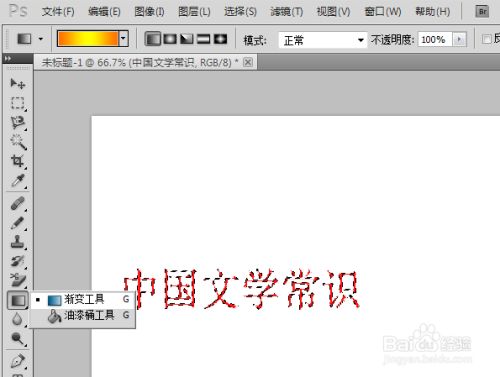Open the 图像(I) menu
Screen dimensions: 500x377
coord(149,12)
